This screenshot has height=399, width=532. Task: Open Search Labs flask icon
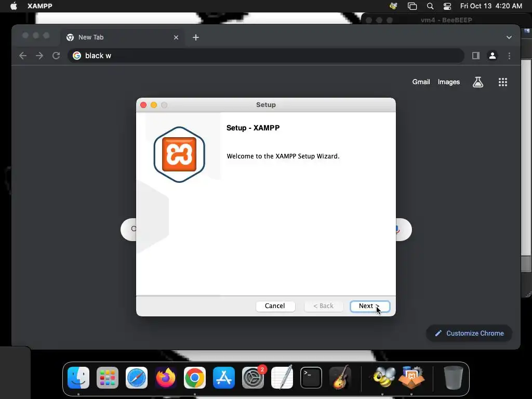[478, 82]
